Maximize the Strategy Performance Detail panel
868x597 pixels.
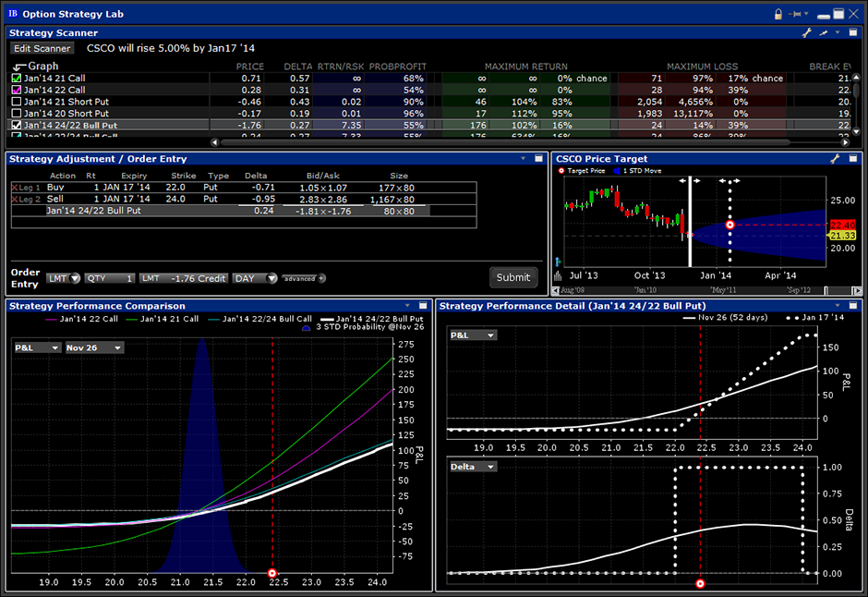click(853, 306)
